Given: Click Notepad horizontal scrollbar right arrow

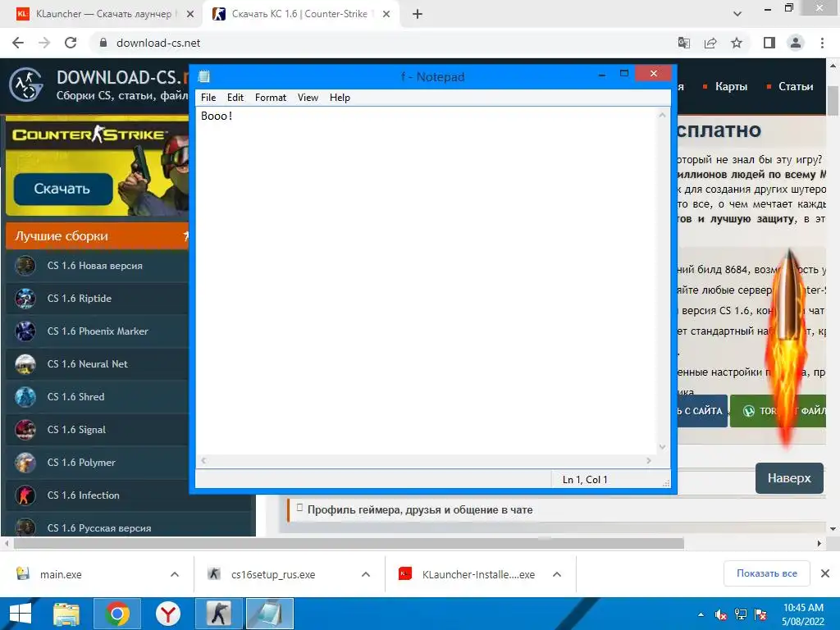Looking at the screenshot, I should [649, 460].
